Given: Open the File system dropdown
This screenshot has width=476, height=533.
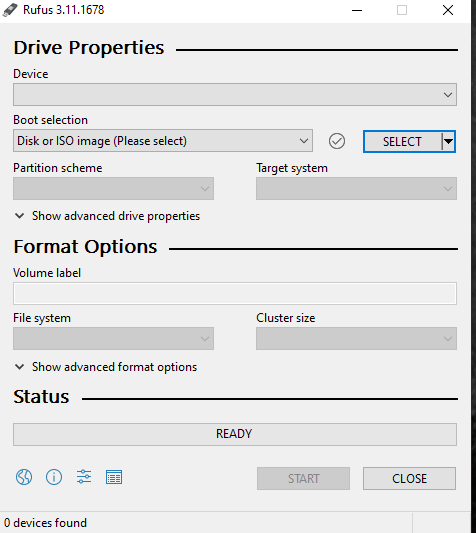Looking at the screenshot, I should 113,339.
